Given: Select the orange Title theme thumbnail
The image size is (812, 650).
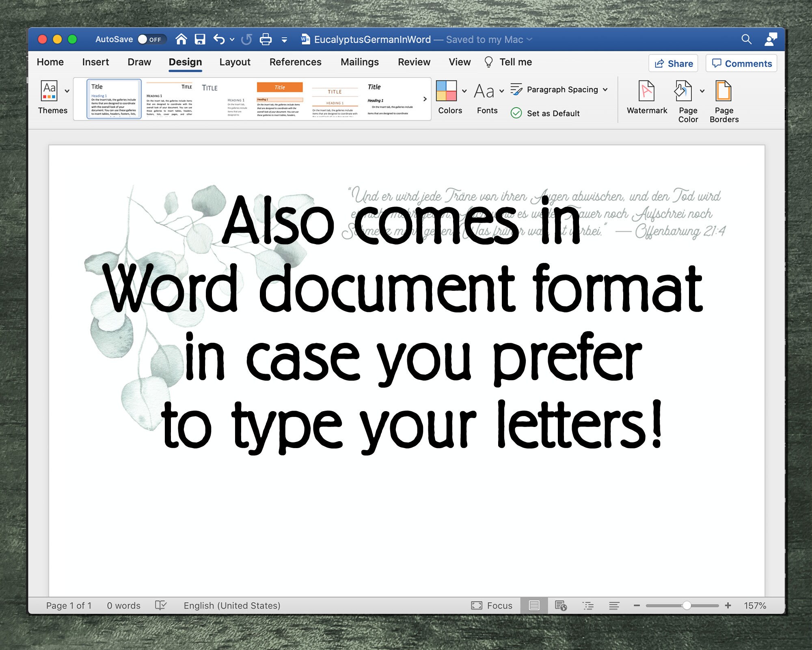Looking at the screenshot, I should [x=280, y=99].
